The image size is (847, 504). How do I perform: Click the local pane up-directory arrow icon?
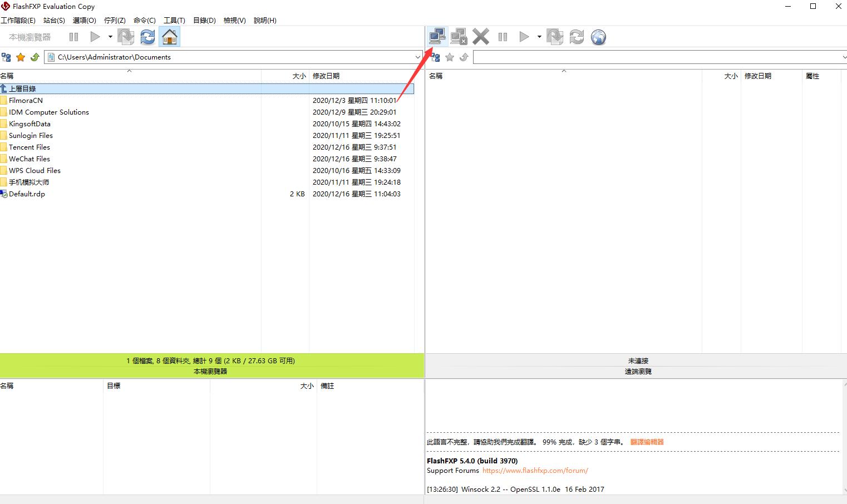point(35,57)
